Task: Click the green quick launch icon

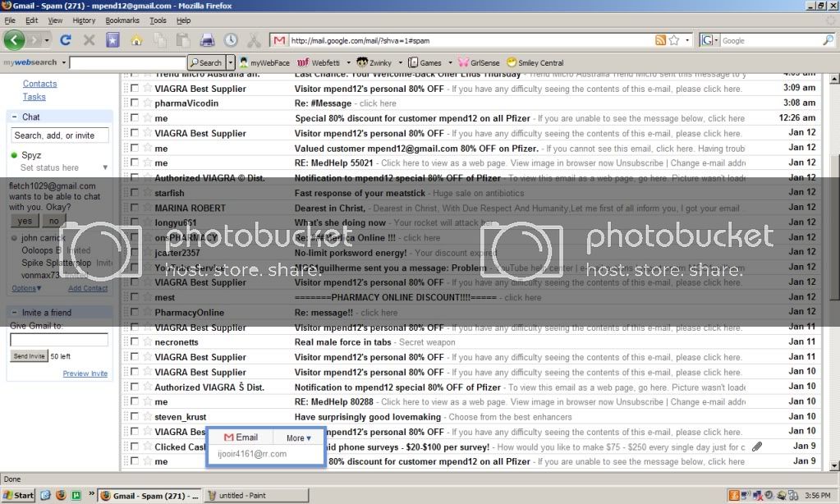Action: point(76,496)
